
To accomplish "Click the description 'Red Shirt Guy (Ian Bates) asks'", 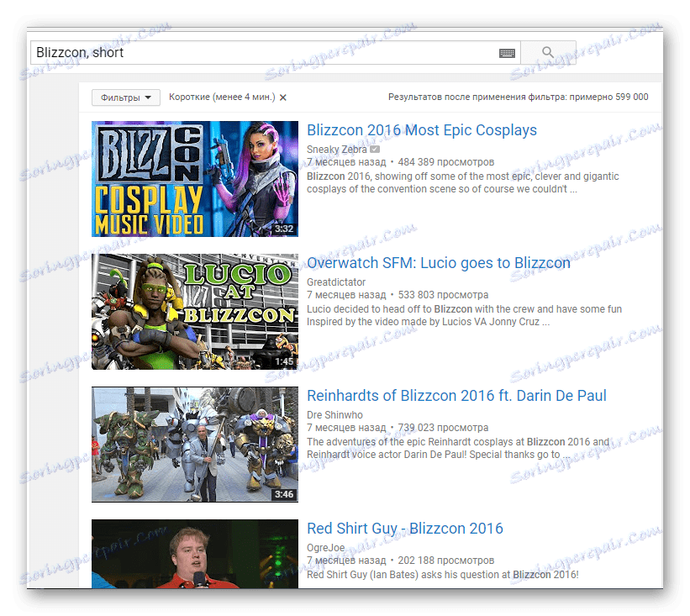I will point(443,575).
